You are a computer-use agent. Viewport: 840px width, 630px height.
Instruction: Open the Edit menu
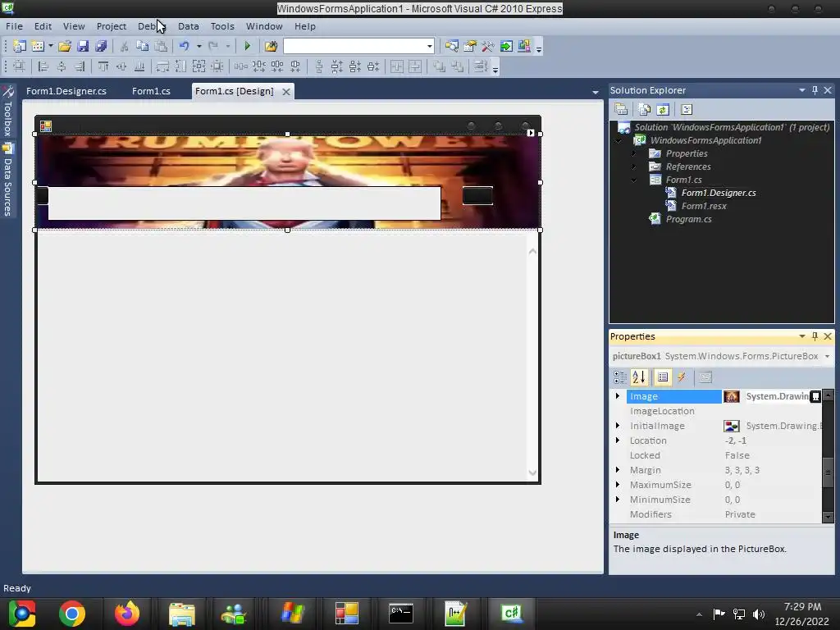tap(43, 26)
